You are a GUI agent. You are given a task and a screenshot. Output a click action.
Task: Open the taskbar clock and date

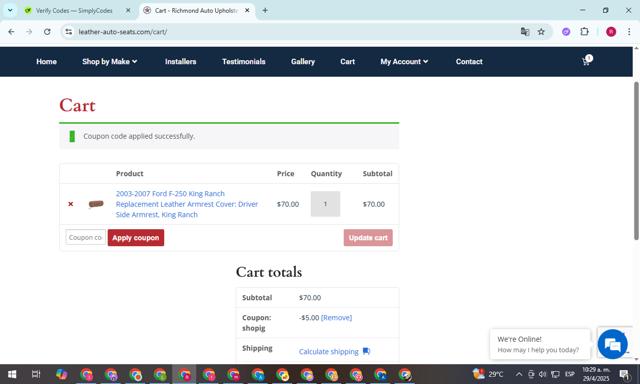[596, 374]
